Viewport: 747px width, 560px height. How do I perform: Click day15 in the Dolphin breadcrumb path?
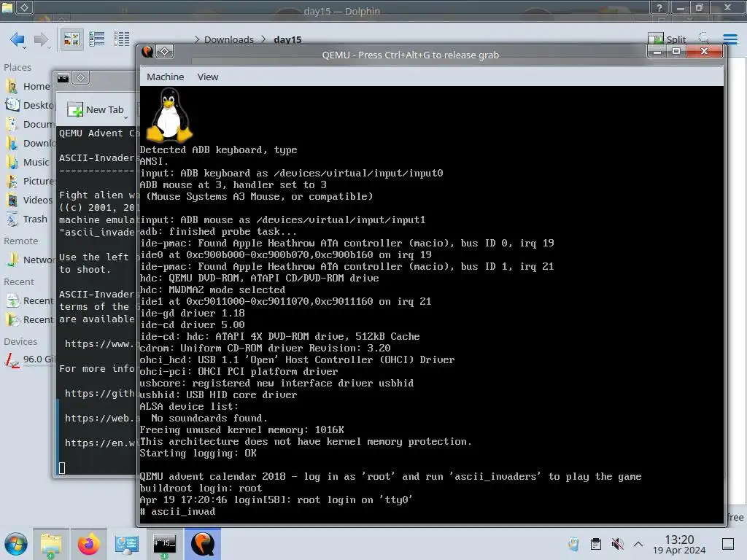287,39
